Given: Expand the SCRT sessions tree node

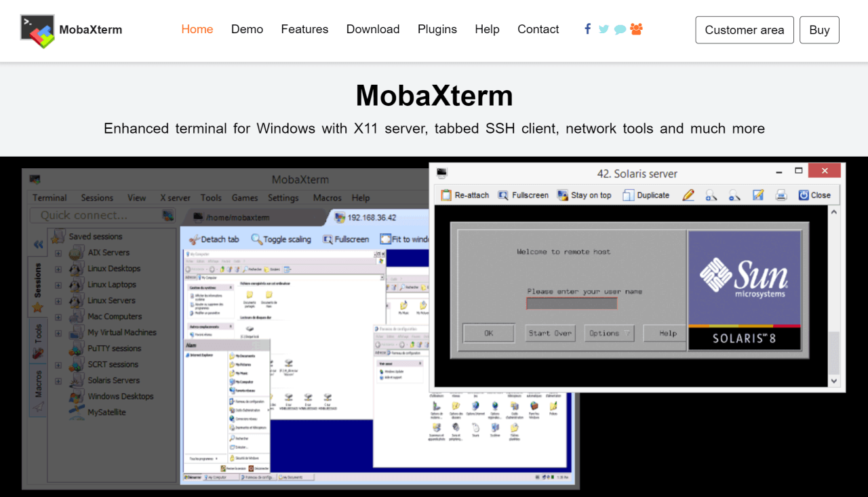Looking at the screenshot, I should pos(58,365).
